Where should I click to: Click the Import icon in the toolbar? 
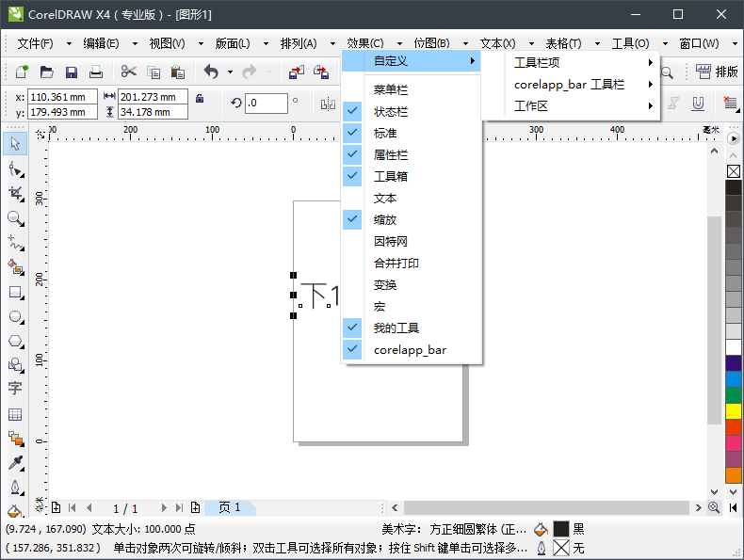tap(297, 72)
